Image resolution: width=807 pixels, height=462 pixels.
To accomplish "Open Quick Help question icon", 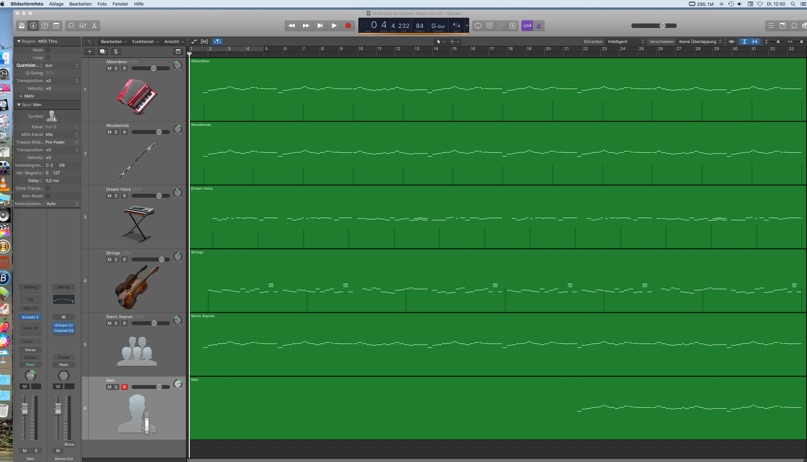I will click(x=45, y=25).
